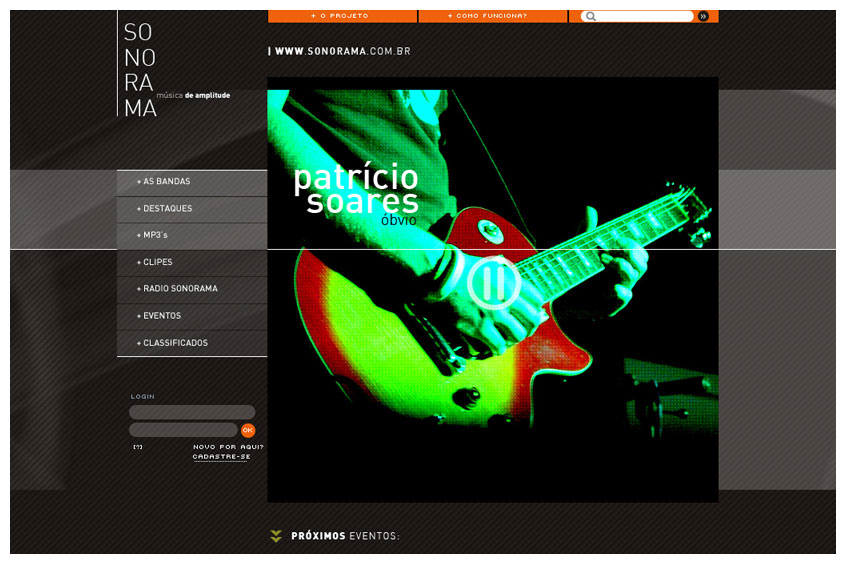Click the login username field
846x564 pixels.
point(192,412)
